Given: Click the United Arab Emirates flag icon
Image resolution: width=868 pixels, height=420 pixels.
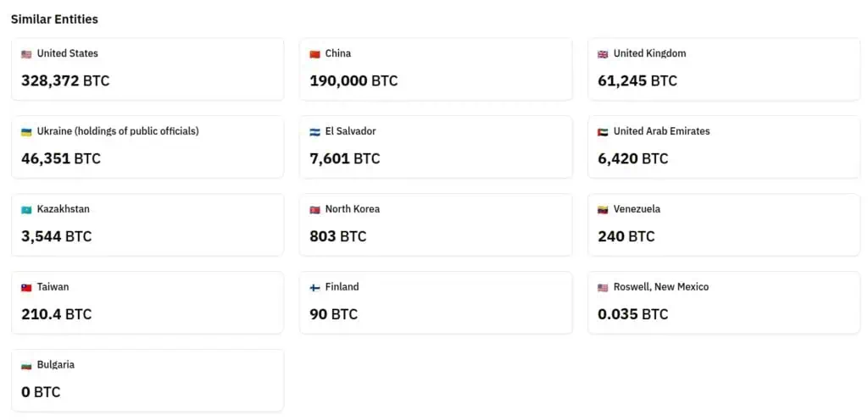Looking at the screenshot, I should (x=603, y=132).
